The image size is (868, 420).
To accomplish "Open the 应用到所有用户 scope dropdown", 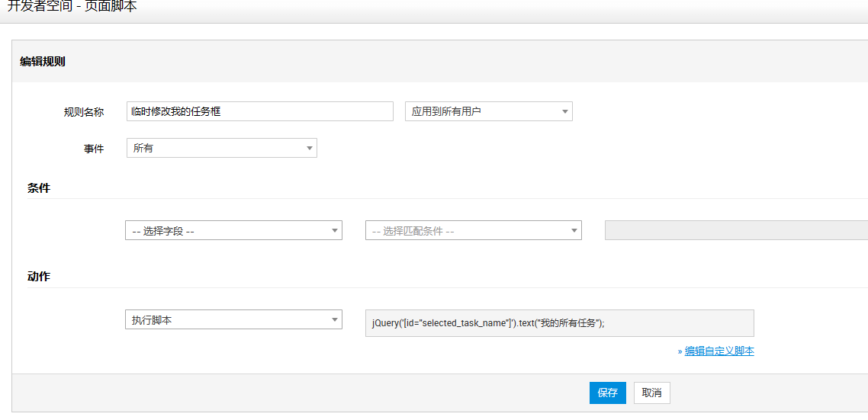I will click(x=489, y=111).
